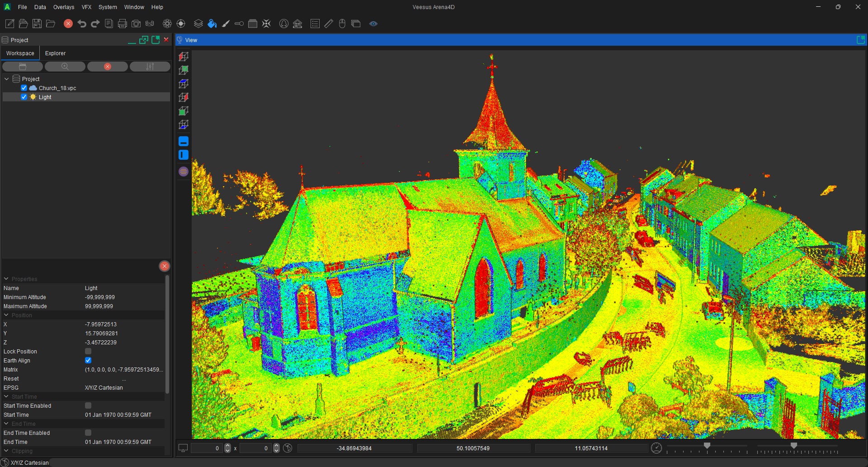Viewport: 868px width, 467px height.
Task: Open the camera snapshot tool
Action: click(136, 24)
